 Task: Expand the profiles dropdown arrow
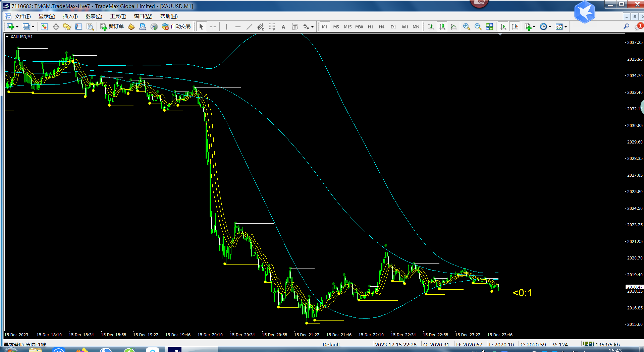coord(33,27)
